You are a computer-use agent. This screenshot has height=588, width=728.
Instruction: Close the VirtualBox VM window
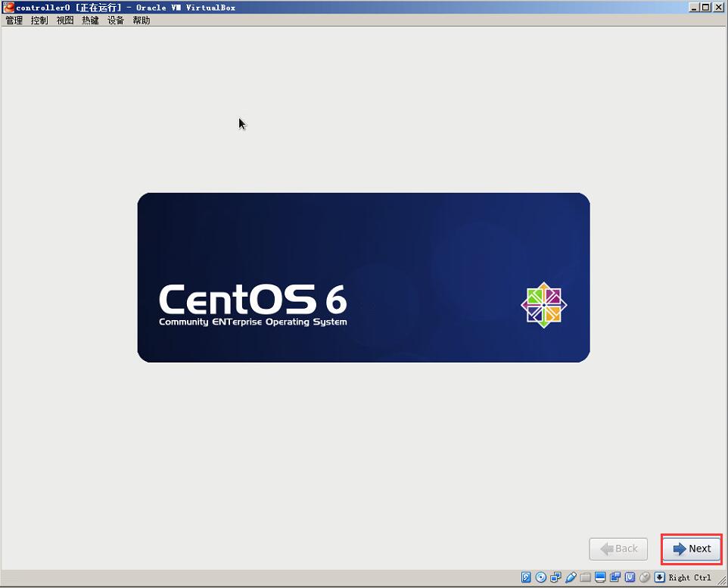(718, 7)
